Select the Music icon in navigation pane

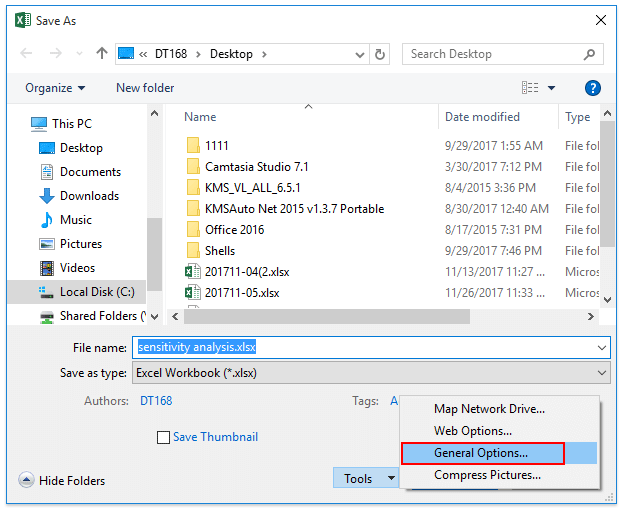click(46, 220)
